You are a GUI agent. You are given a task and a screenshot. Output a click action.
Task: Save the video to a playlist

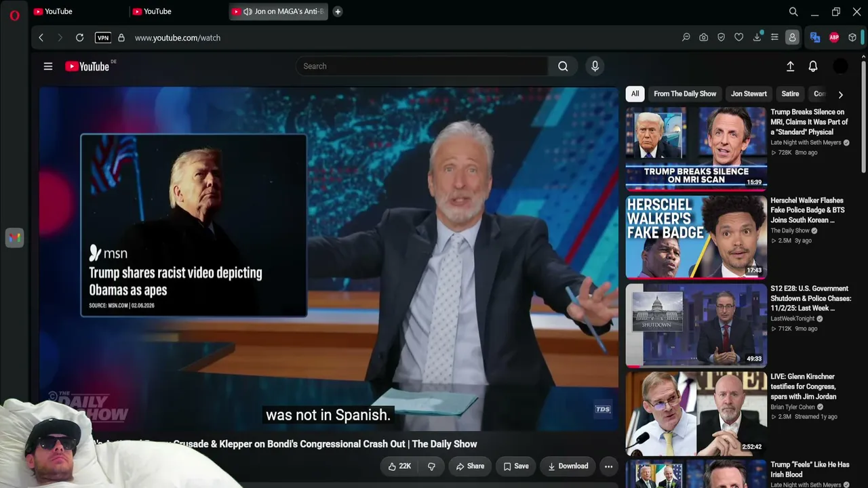tap(516, 466)
